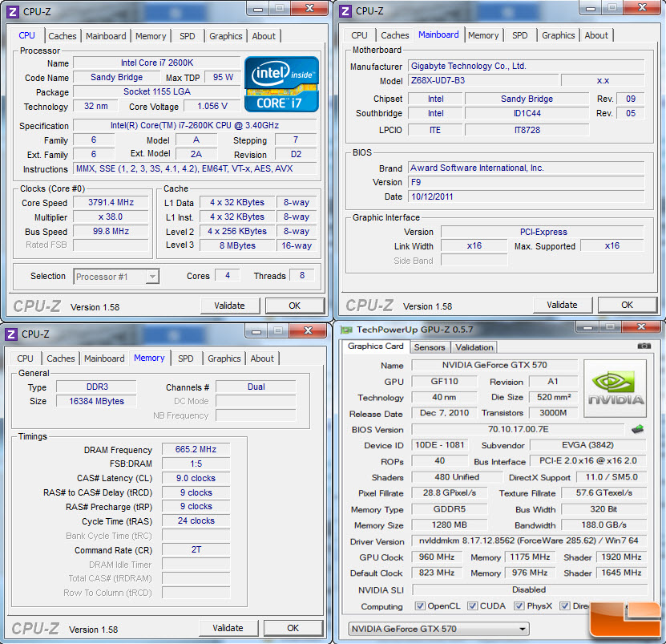Click the GPU-Z Name field "NVIDIA GeForce GTX 570"
The image size is (666, 644).
[494, 365]
